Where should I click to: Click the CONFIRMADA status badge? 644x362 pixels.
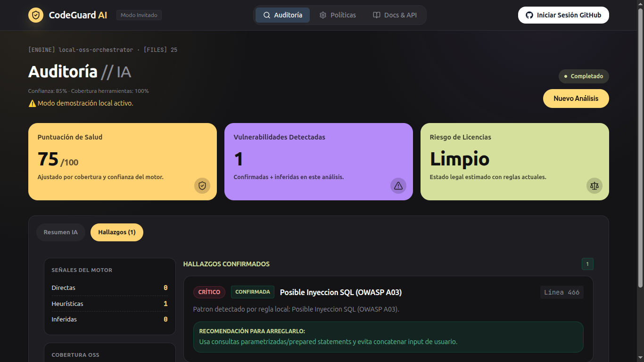tap(253, 292)
